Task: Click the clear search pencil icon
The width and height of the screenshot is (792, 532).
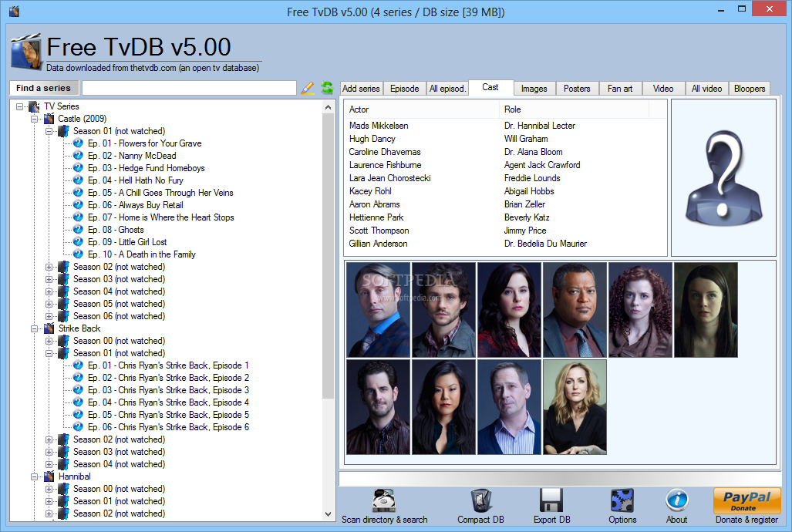Action: tap(307, 88)
